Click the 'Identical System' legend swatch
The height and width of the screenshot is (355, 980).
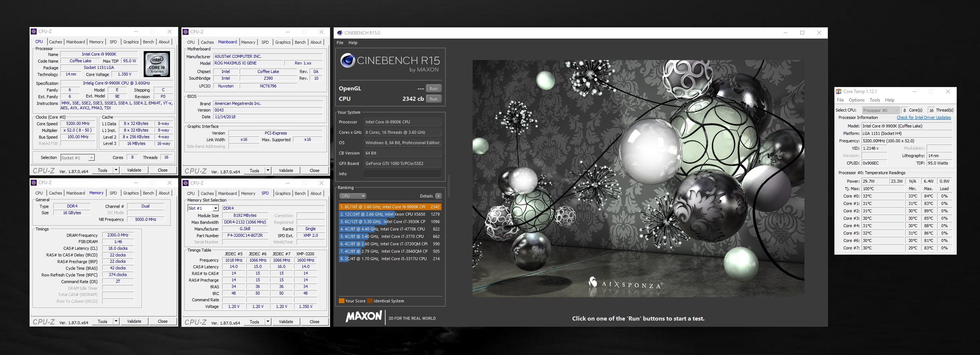(370, 301)
